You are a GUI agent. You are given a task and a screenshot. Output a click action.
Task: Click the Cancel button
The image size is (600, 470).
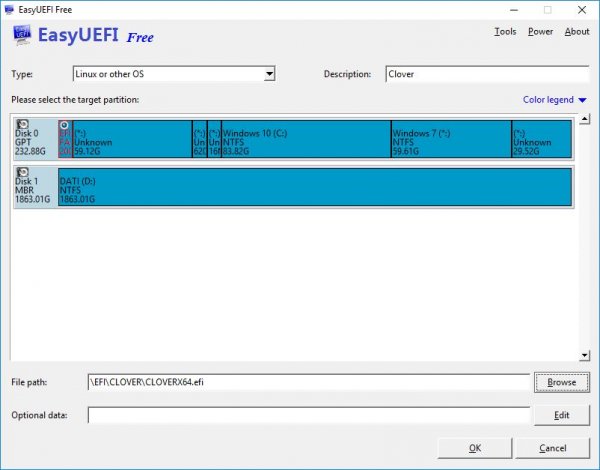tap(553, 448)
